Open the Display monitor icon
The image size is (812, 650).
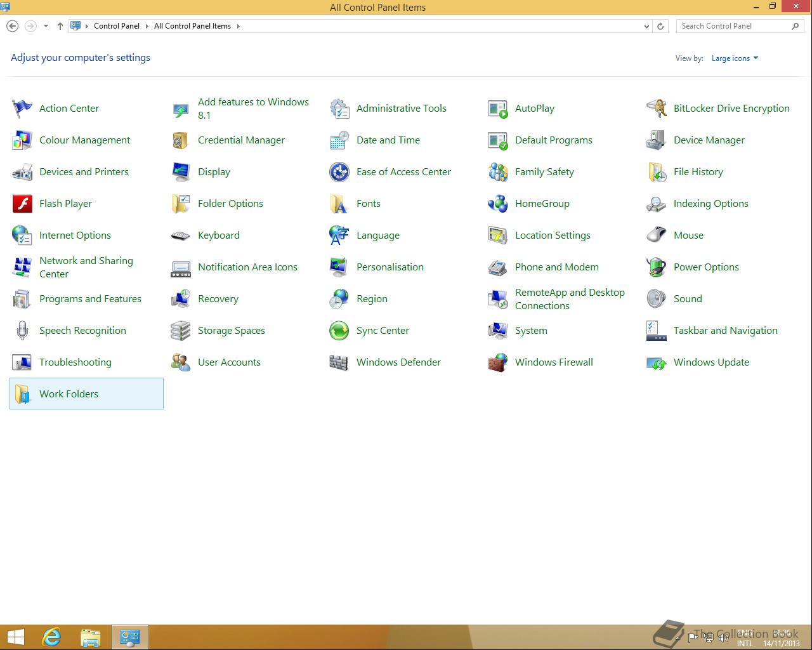181,172
